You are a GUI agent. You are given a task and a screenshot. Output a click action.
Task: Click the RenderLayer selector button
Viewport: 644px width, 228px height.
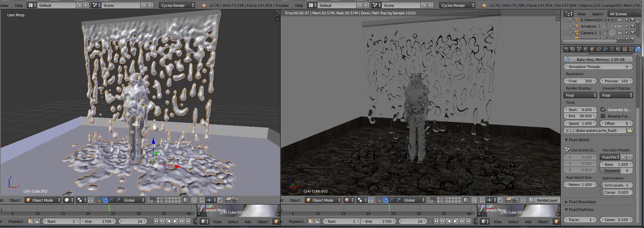pos(544,200)
